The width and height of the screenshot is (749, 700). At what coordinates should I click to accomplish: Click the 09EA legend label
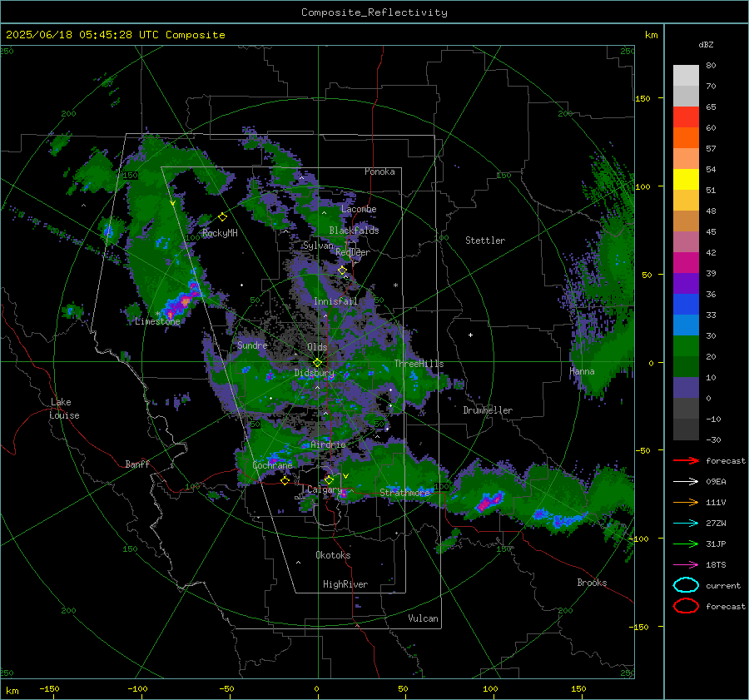pyautogui.click(x=716, y=482)
